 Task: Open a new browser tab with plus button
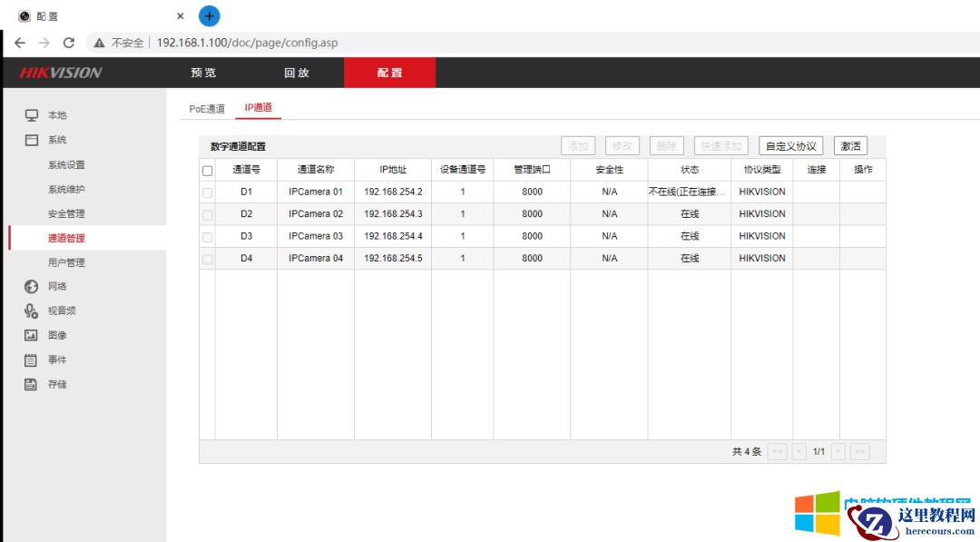point(210,15)
